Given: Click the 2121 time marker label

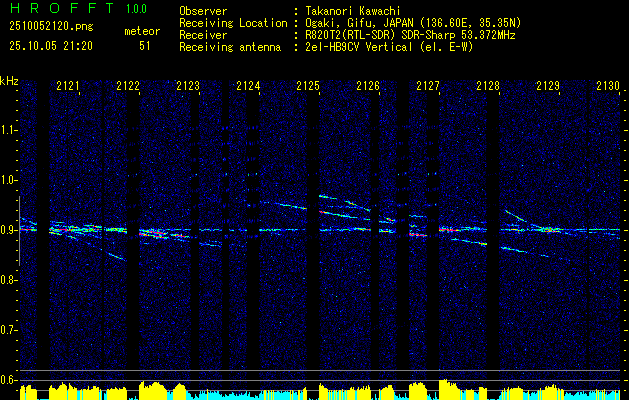Looking at the screenshot, I should click(68, 85).
